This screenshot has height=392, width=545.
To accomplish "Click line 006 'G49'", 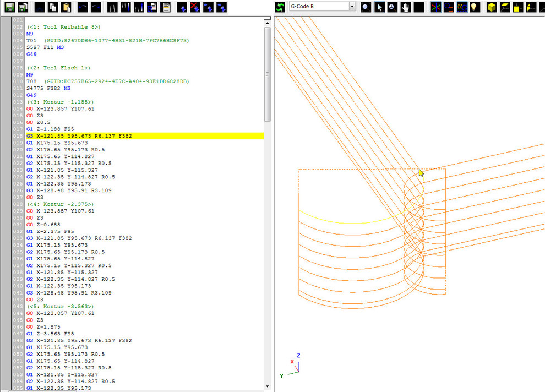I will pyautogui.click(x=31, y=54).
